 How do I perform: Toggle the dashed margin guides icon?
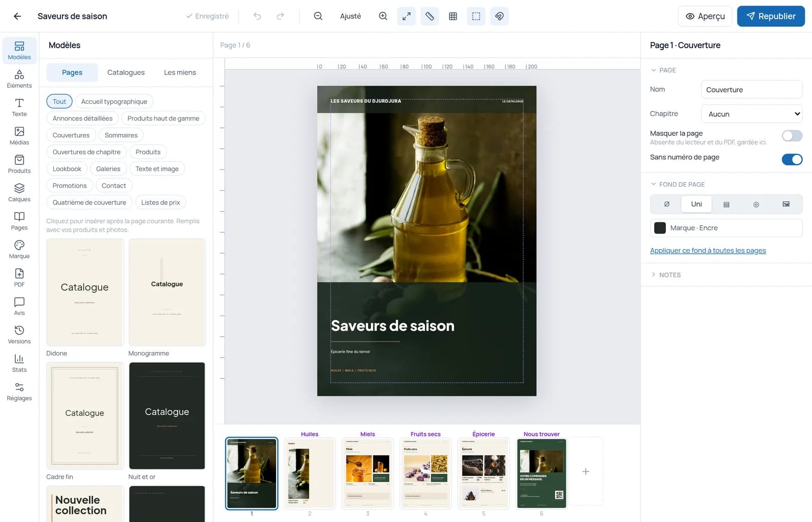pyautogui.click(x=476, y=16)
